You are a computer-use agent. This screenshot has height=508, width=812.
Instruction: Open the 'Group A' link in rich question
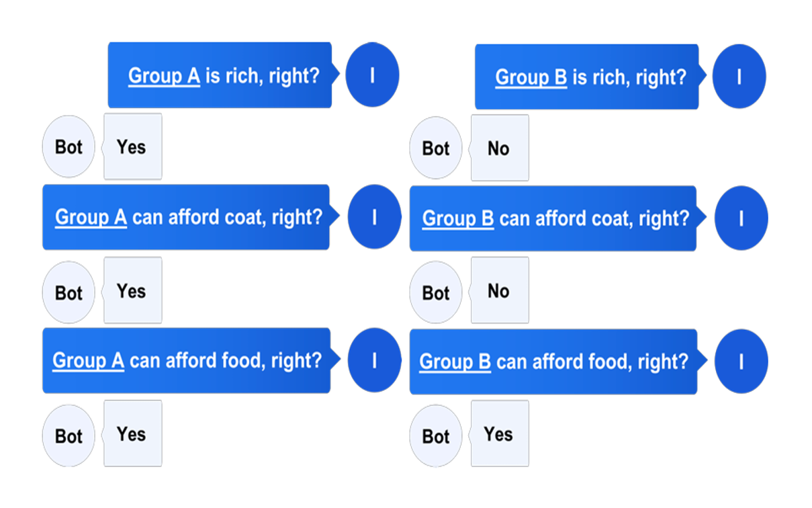coord(164,76)
